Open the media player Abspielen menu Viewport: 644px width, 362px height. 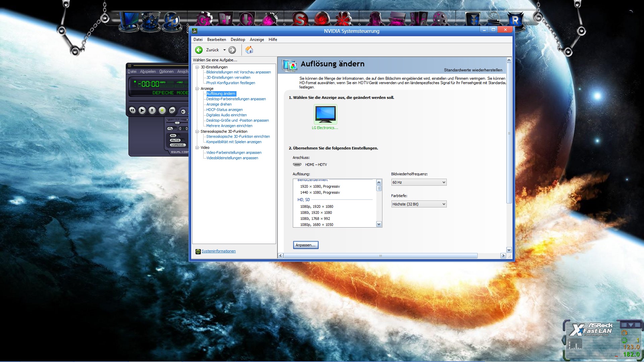click(x=148, y=71)
